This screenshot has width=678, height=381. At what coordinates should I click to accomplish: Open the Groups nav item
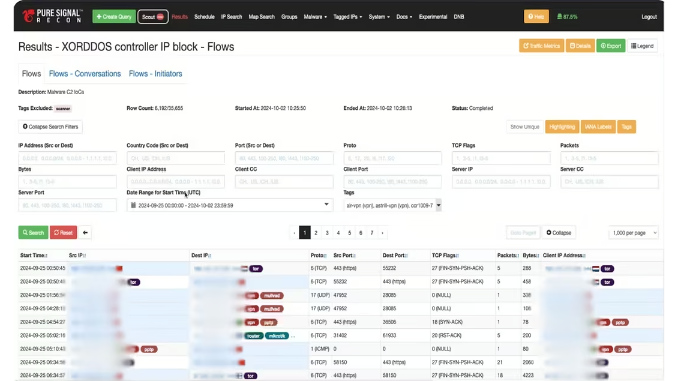289,17
